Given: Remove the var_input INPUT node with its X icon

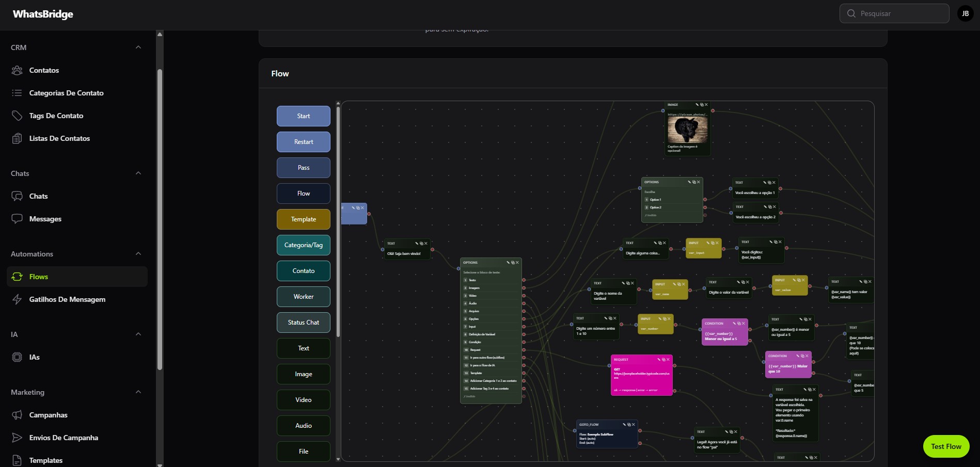Looking at the screenshot, I should 717,243.
